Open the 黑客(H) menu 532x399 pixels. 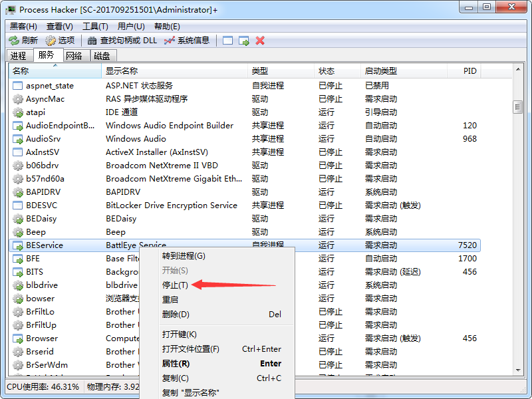23,26
